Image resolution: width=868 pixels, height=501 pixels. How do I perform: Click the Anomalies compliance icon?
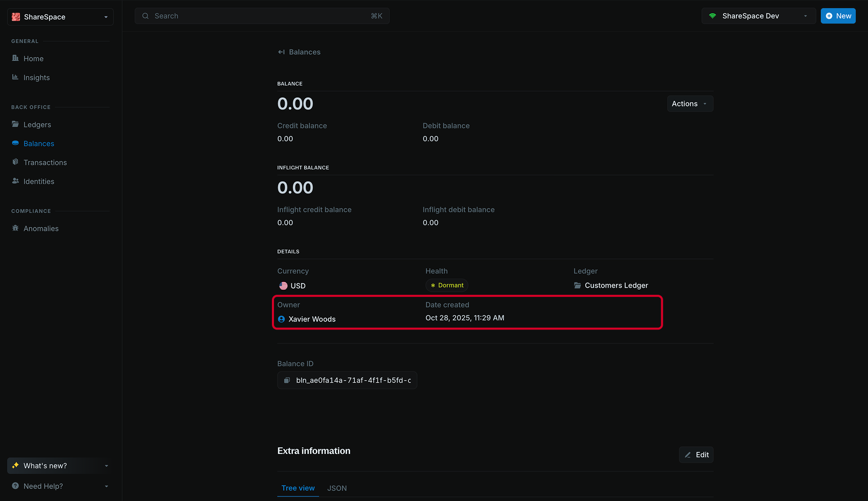click(x=15, y=228)
